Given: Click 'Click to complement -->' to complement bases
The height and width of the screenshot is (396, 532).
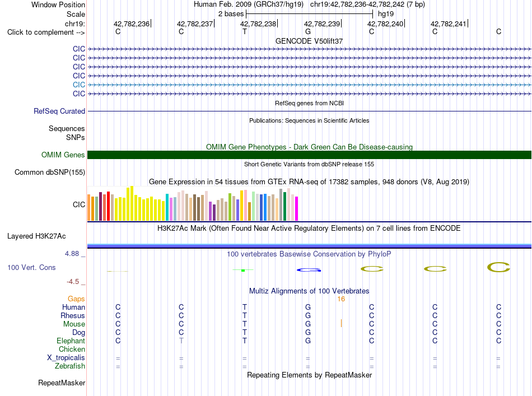Looking at the screenshot, I should 46,32.
